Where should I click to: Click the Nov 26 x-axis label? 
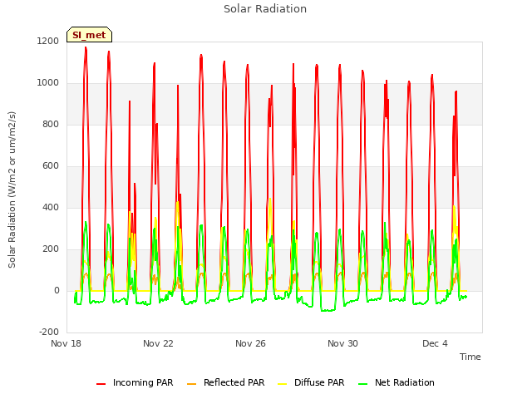pyautogui.click(x=250, y=343)
